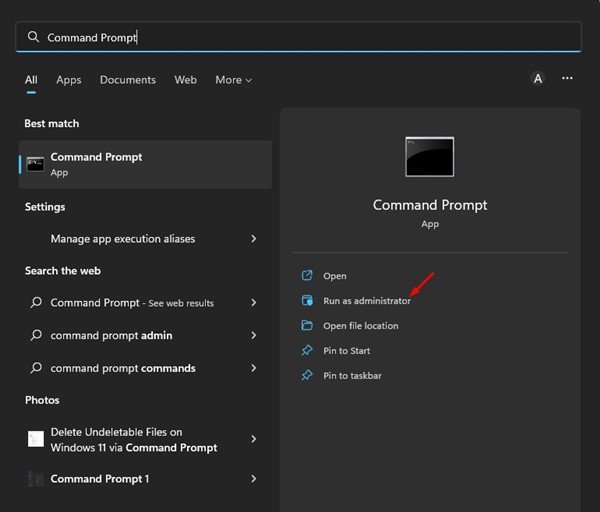The image size is (600, 512).
Task: Click the Pin to taskbar pin icon
Action: [307, 375]
